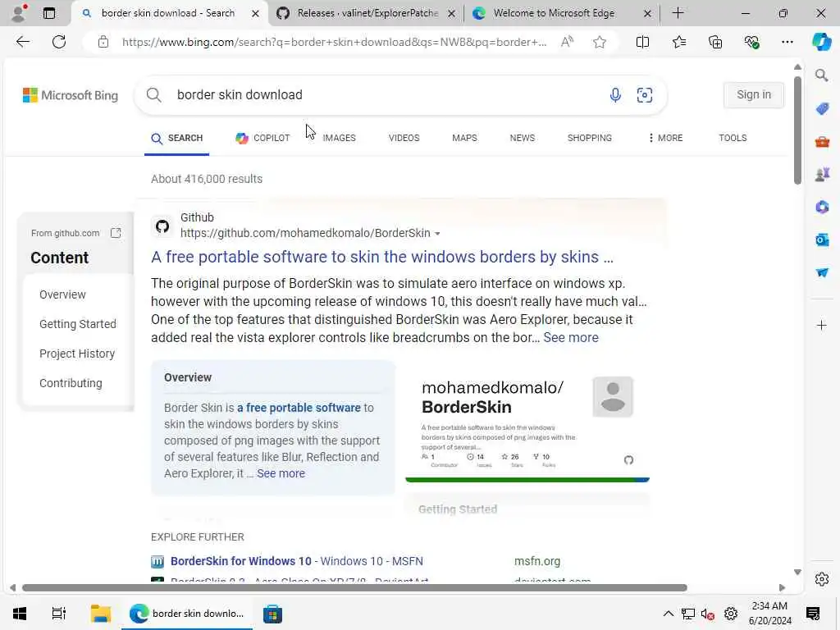Select the SHOPPING search tab
The width and height of the screenshot is (840, 630).
tap(589, 138)
